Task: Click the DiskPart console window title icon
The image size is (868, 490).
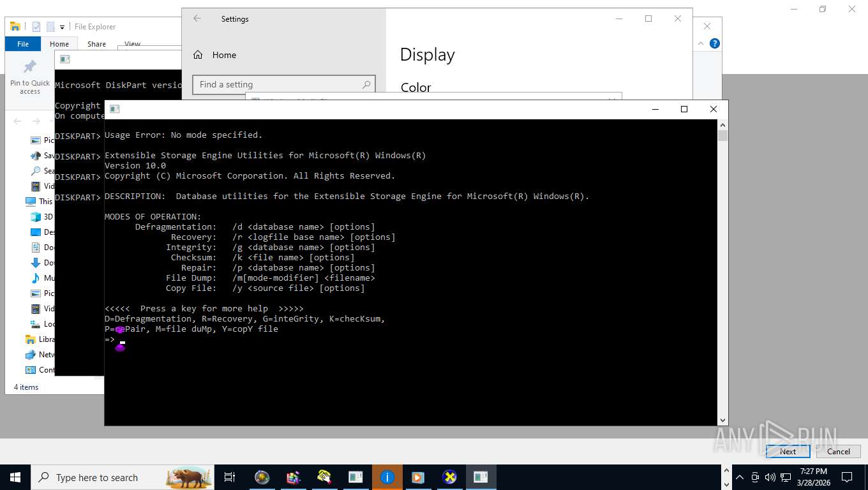Action: pyautogui.click(x=65, y=59)
